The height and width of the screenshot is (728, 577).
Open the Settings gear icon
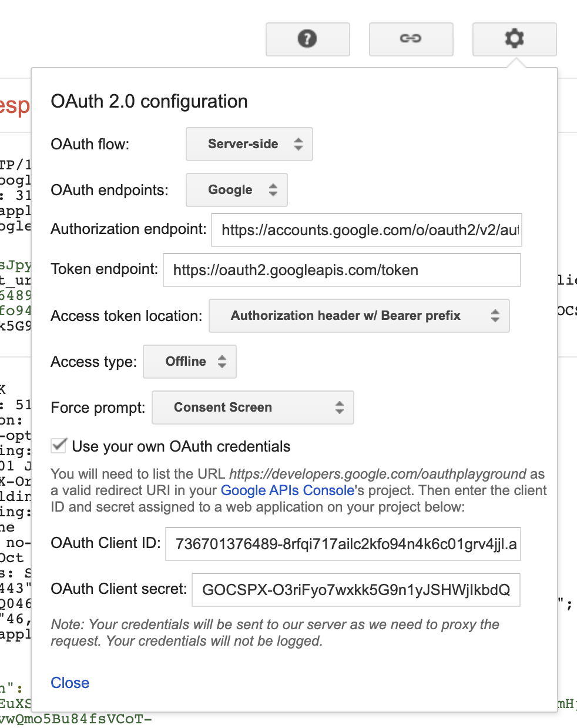514,39
